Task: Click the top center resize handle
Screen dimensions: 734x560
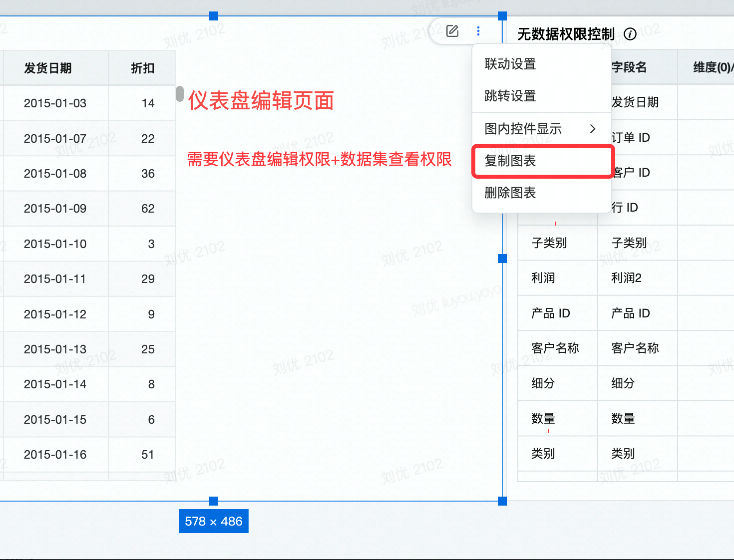Action: [214, 16]
